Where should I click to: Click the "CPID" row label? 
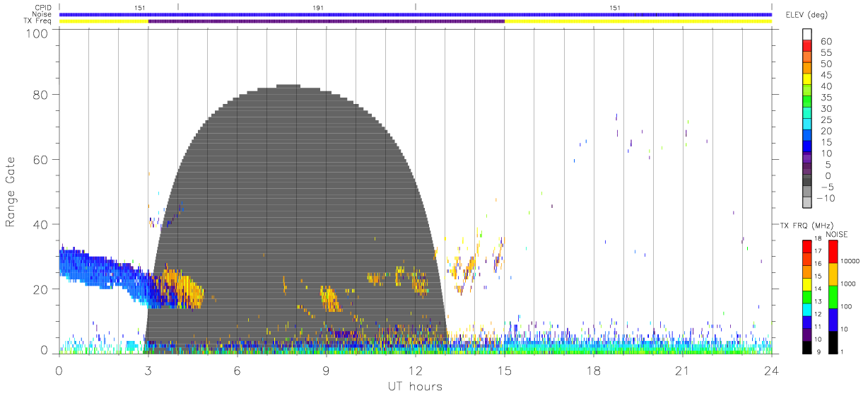pyautogui.click(x=43, y=8)
